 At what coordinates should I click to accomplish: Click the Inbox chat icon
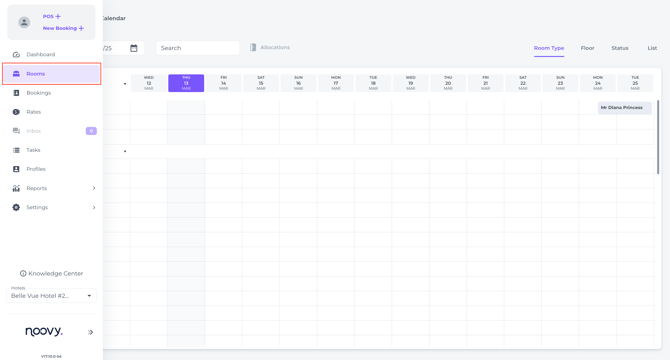click(x=16, y=131)
